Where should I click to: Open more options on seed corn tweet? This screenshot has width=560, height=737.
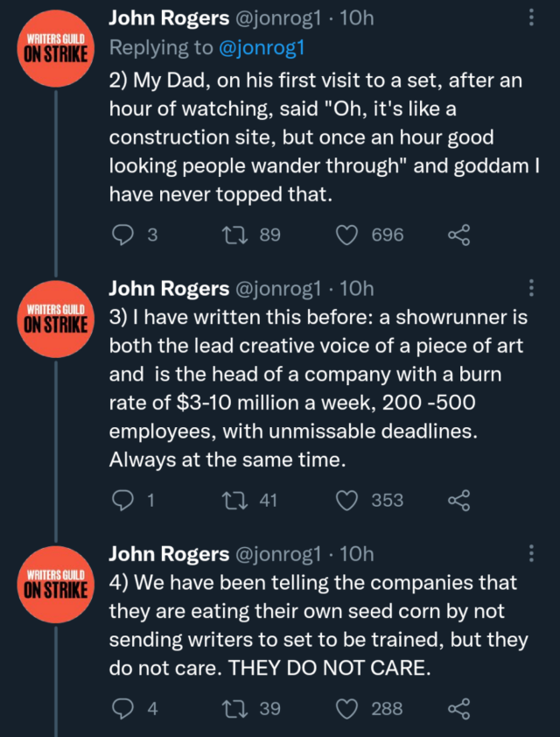pyautogui.click(x=532, y=553)
